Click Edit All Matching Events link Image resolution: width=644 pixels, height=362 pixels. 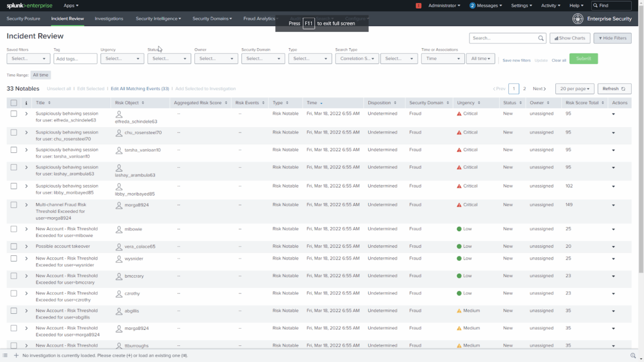click(x=140, y=89)
